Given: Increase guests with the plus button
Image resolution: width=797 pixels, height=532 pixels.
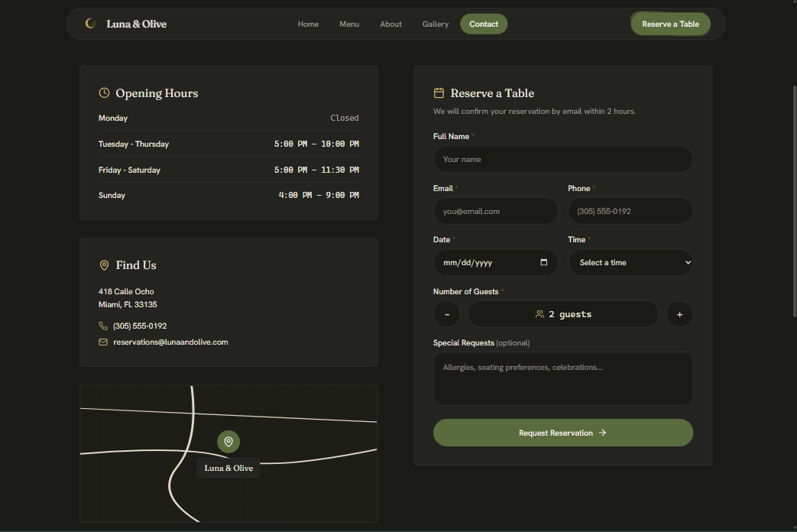Looking at the screenshot, I should pos(679,314).
